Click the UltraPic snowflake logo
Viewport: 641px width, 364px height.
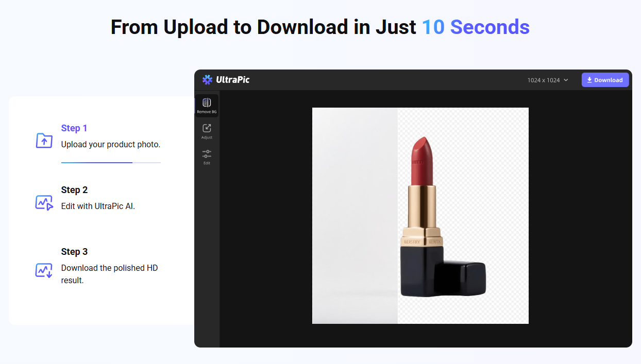tap(207, 80)
